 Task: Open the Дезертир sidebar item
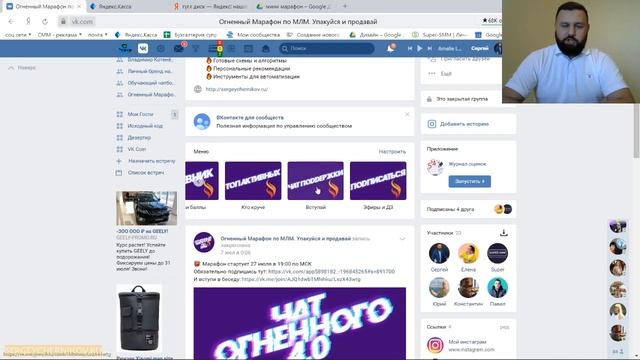[139, 138]
